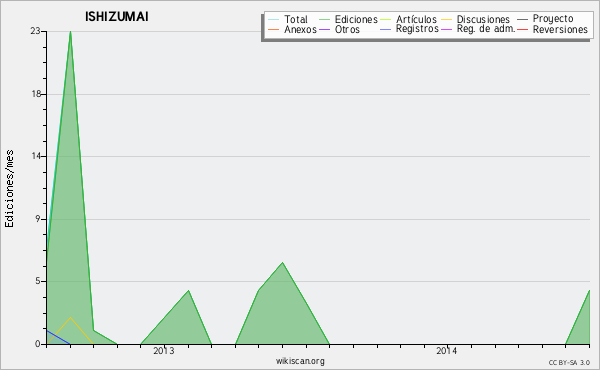Image resolution: width=600 pixels, height=370 pixels.
Task: Click the y-axis value 14
Action: point(35,156)
